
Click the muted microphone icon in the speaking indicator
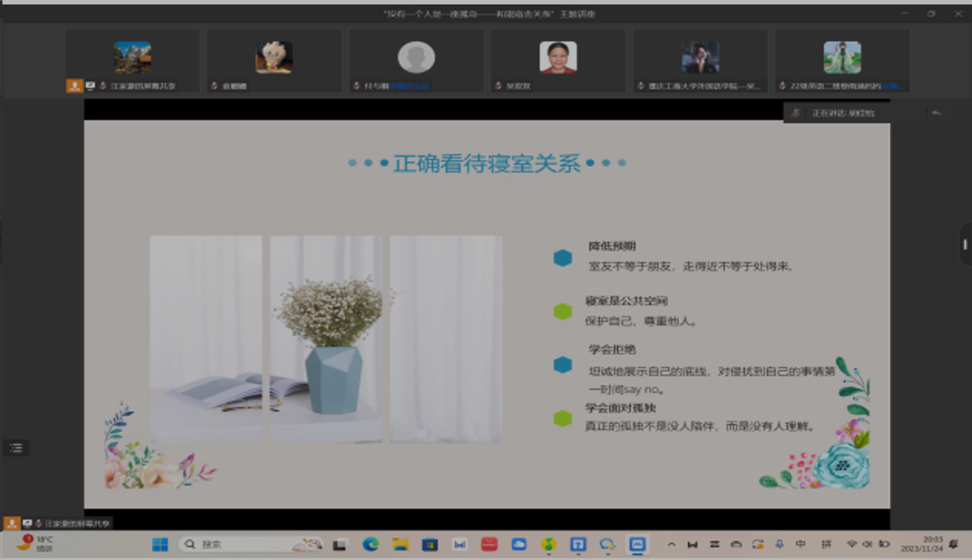point(795,113)
